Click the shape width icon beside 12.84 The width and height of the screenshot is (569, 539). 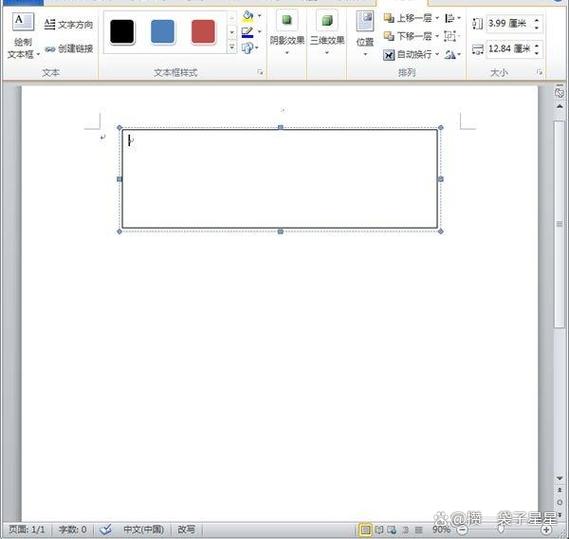[x=478, y=49]
